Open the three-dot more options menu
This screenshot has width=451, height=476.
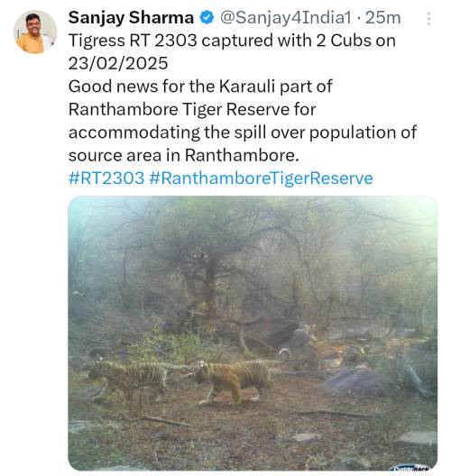coord(428,19)
